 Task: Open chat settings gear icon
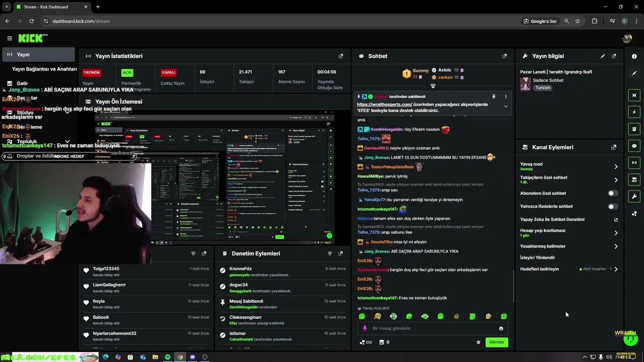pyautogui.click(x=478, y=342)
